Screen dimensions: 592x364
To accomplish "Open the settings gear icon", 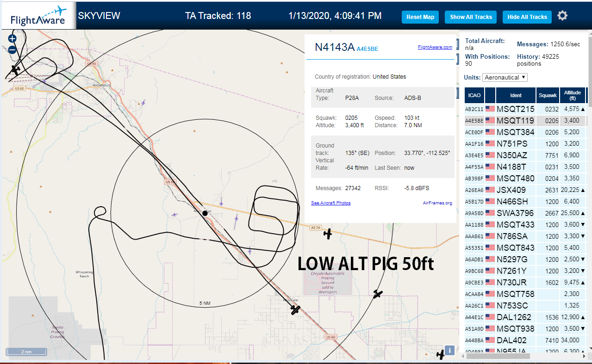I will 562,16.
